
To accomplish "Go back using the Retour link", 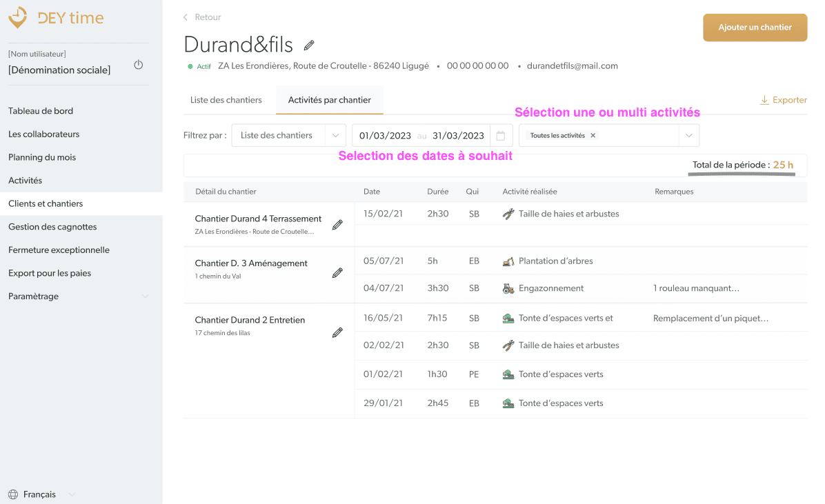I will [208, 17].
